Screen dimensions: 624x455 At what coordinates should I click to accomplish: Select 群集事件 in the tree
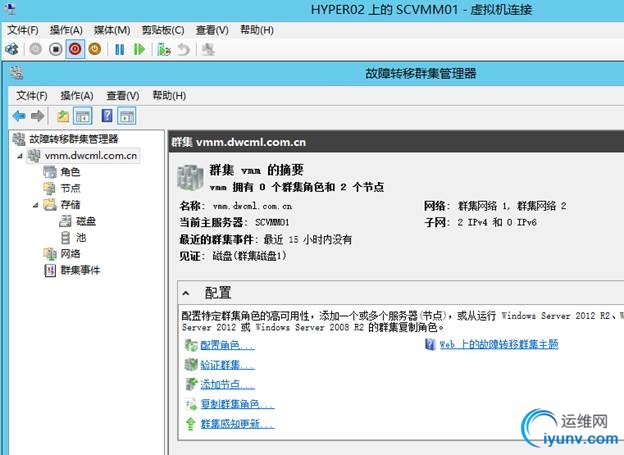coord(80,270)
